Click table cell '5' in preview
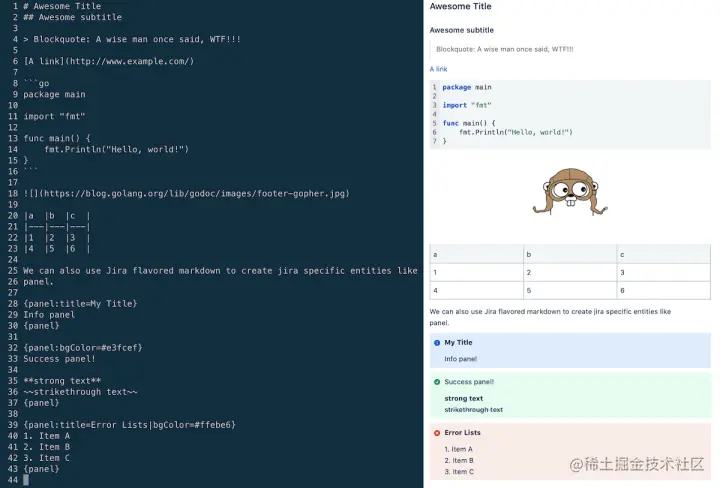720x488 pixels. click(570, 291)
